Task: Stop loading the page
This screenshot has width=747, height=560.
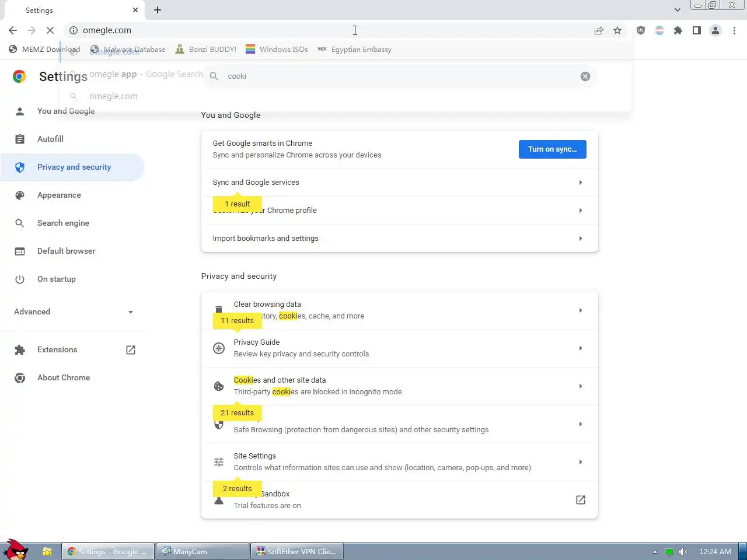Action: (50, 30)
